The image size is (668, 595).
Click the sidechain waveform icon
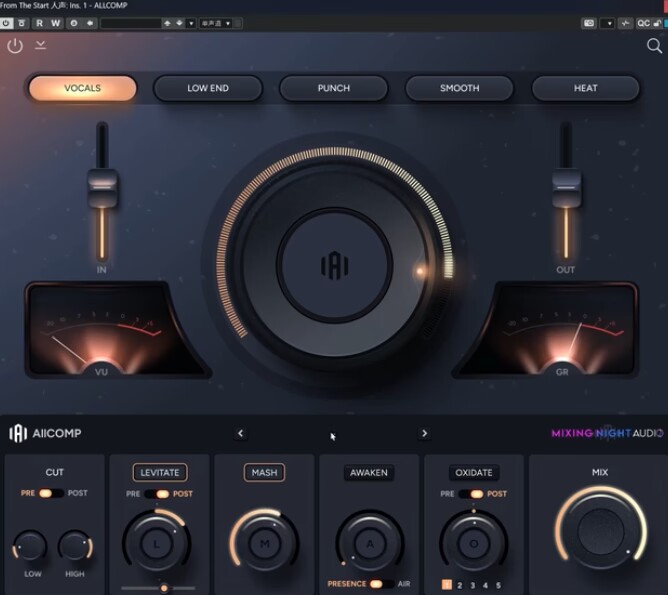click(x=625, y=23)
